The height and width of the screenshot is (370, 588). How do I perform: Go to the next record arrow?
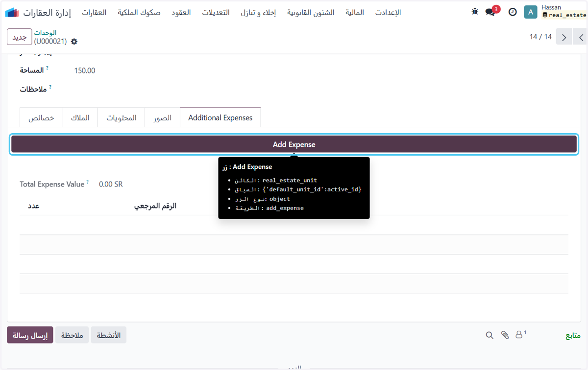[564, 37]
